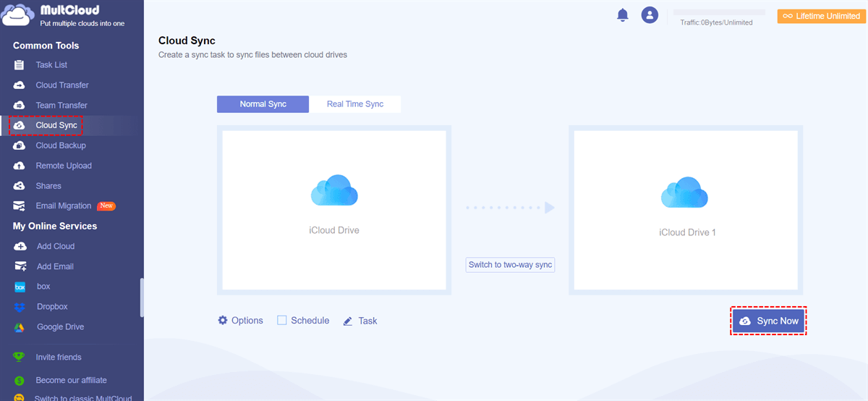Click the Task label text
The image size is (868, 401).
367,321
